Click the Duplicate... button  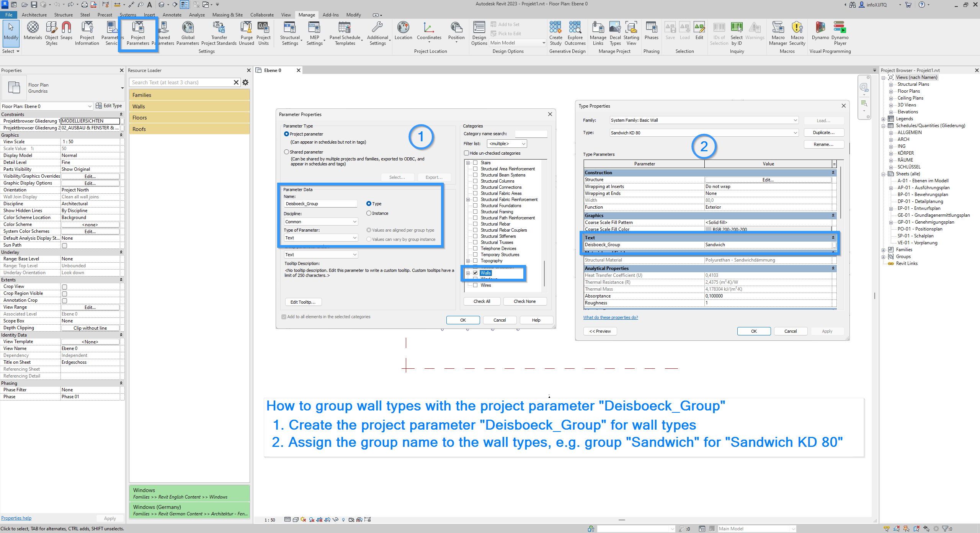point(823,132)
